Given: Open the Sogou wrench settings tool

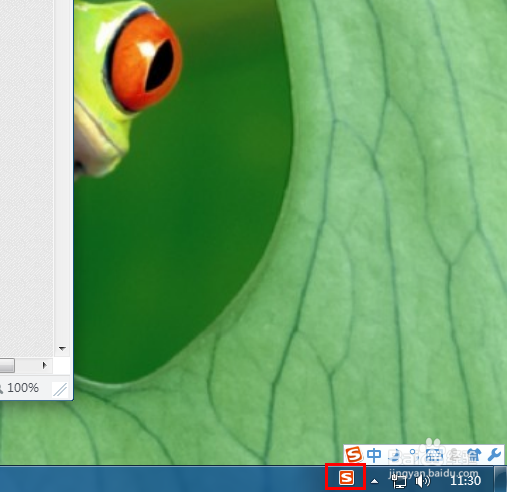Looking at the screenshot, I should 494,455.
